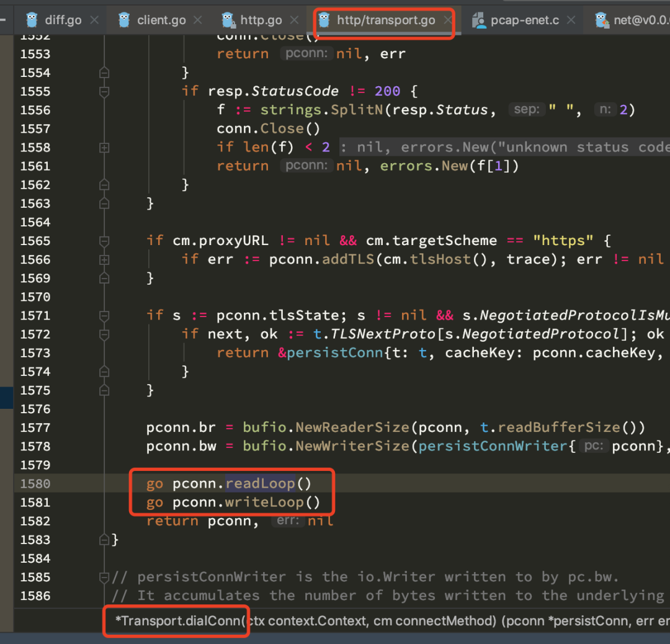
Task: Collapse the if block at line 1565
Action: (x=104, y=241)
